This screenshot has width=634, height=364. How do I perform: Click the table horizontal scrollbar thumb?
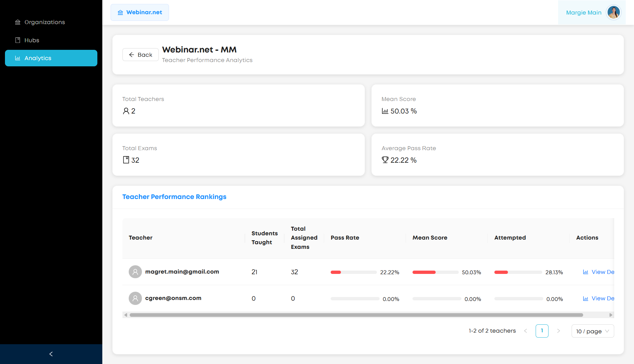356,315
